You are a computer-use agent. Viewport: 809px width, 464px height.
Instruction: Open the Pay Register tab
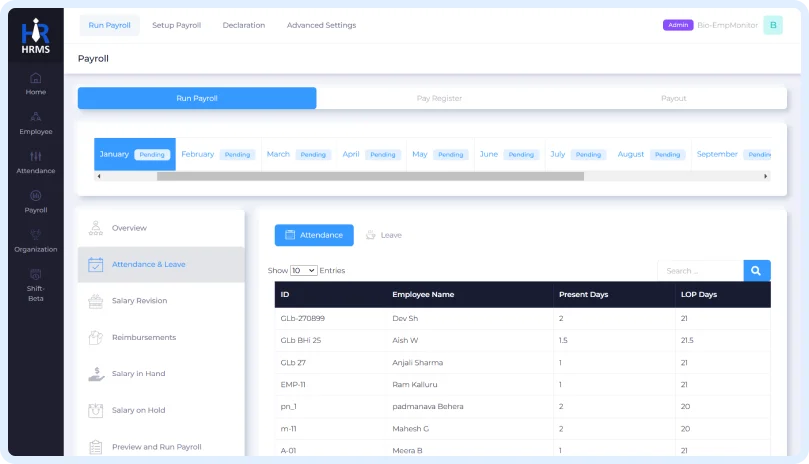click(439, 98)
